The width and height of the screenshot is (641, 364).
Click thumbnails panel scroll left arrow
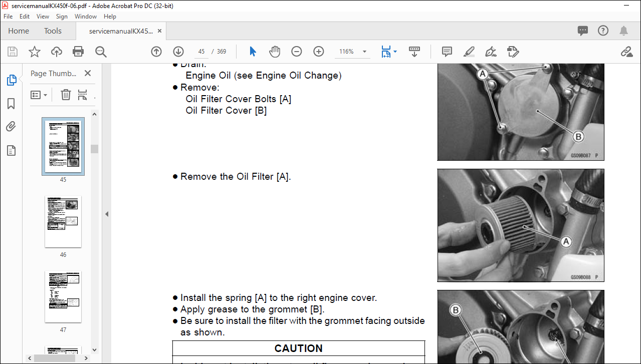coord(31,358)
